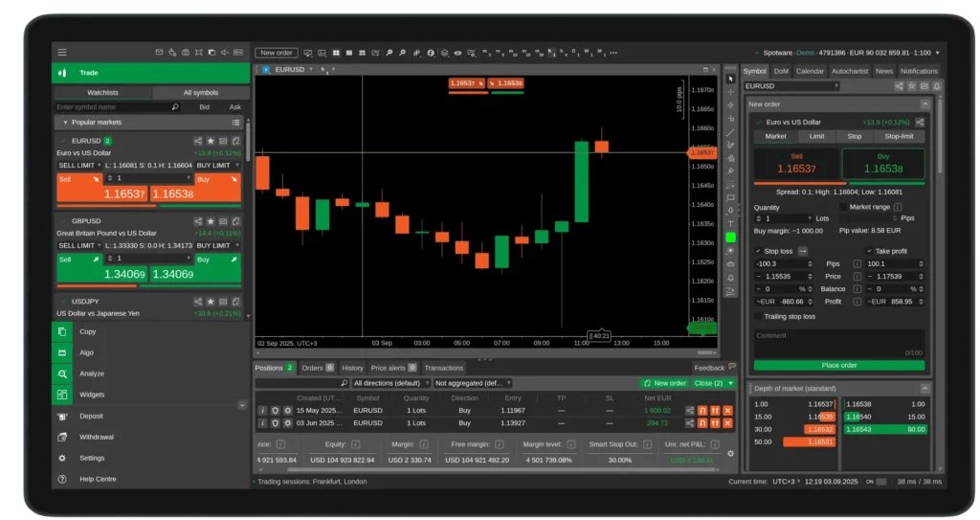The height and width of the screenshot is (520, 980).
Task: Select the trend line drawing tool
Action: click(730, 132)
